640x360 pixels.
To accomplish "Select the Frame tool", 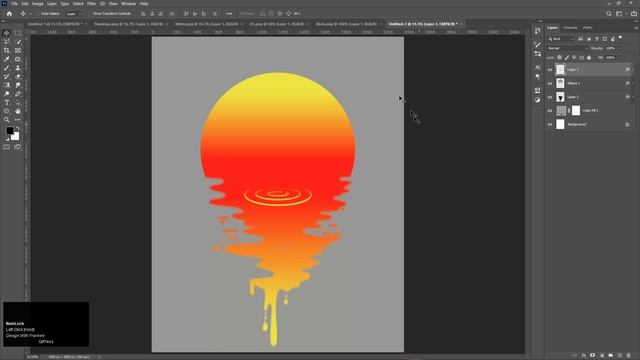I will (18, 51).
